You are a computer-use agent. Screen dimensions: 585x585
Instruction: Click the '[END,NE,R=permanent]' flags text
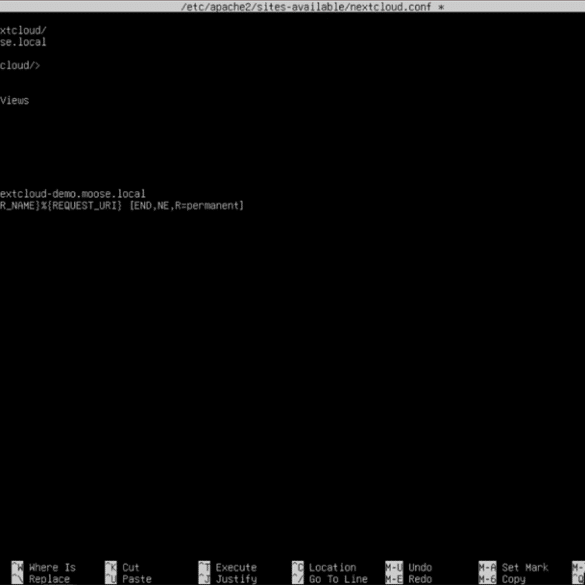[x=187, y=206]
